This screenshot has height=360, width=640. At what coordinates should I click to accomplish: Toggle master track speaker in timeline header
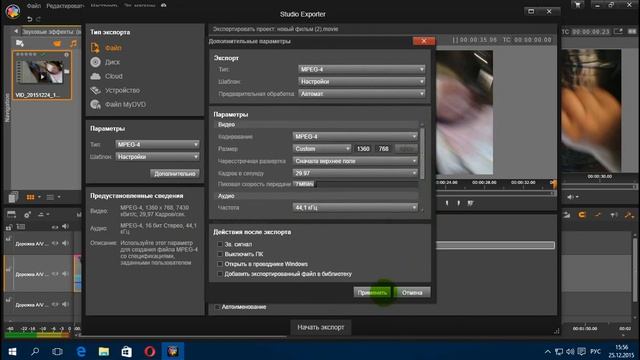coord(65,227)
